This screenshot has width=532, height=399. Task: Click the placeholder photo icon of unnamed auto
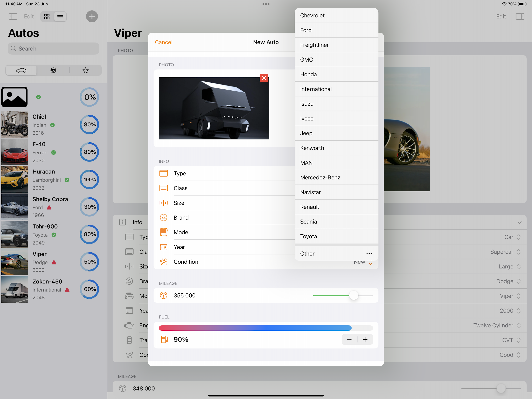pyautogui.click(x=14, y=97)
